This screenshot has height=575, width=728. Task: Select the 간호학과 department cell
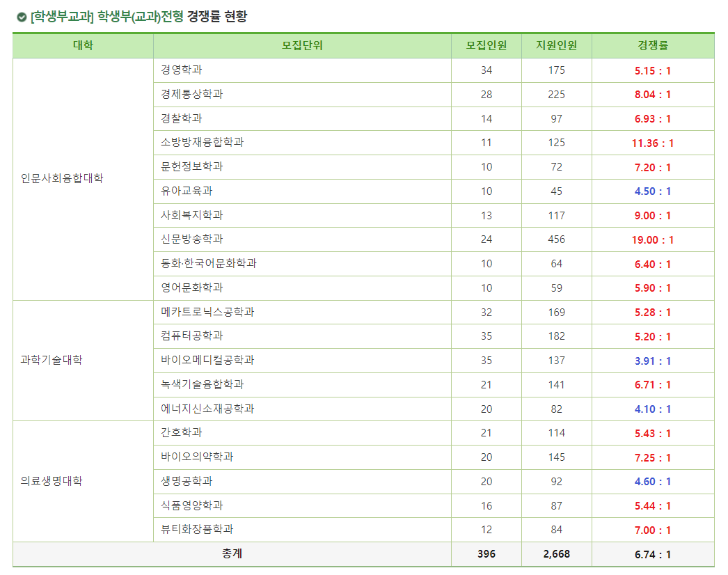(173, 433)
